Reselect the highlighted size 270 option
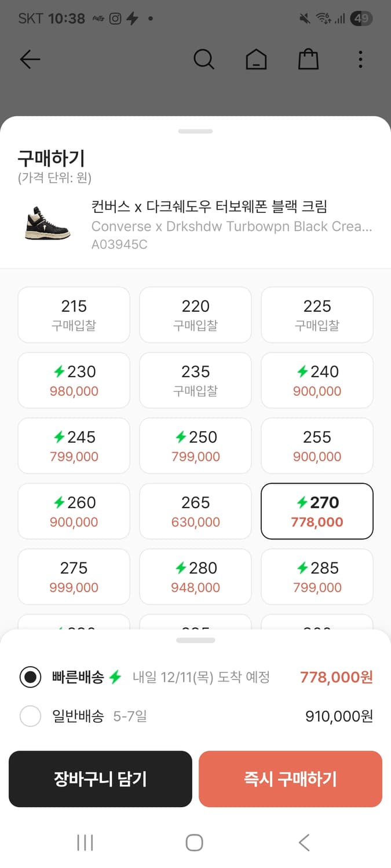This screenshot has height=868, width=391. pyautogui.click(x=317, y=512)
